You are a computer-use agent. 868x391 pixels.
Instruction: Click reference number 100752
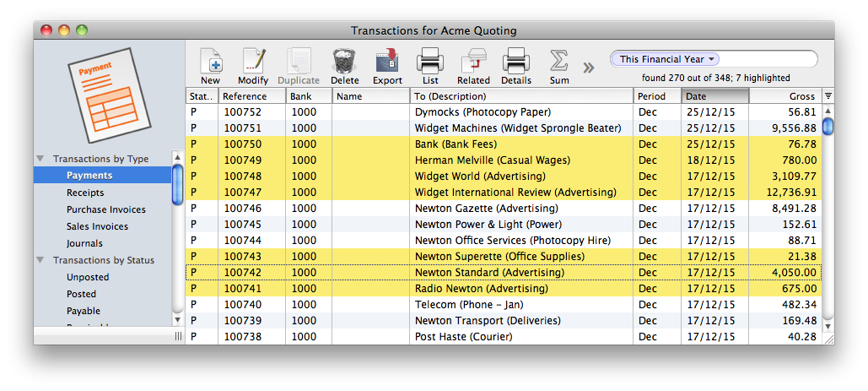242,112
